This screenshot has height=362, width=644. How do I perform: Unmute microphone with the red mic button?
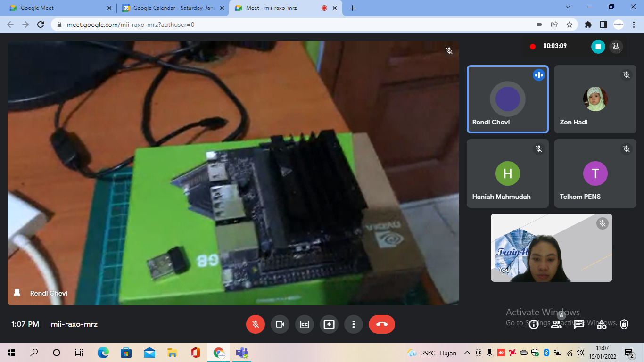[x=256, y=324]
